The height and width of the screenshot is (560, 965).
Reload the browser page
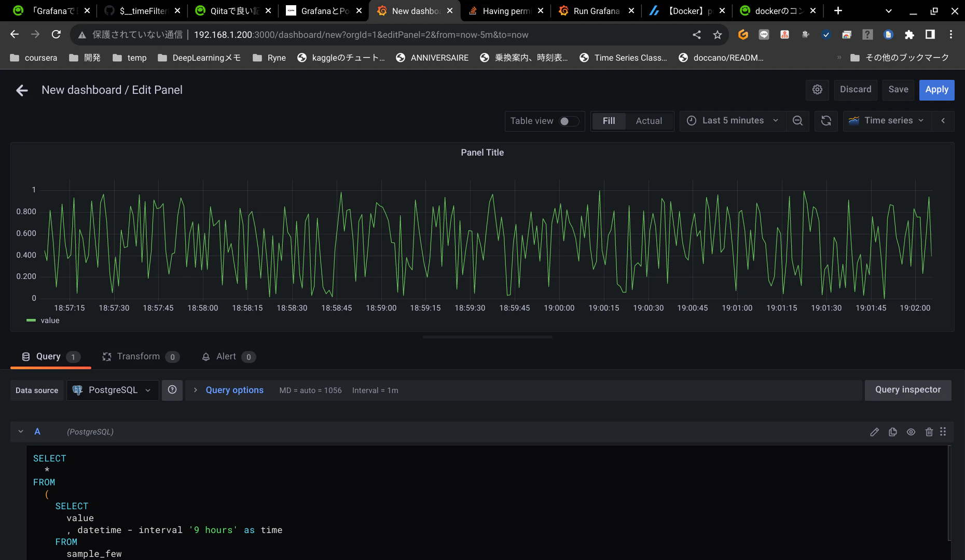click(x=56, y=35)
